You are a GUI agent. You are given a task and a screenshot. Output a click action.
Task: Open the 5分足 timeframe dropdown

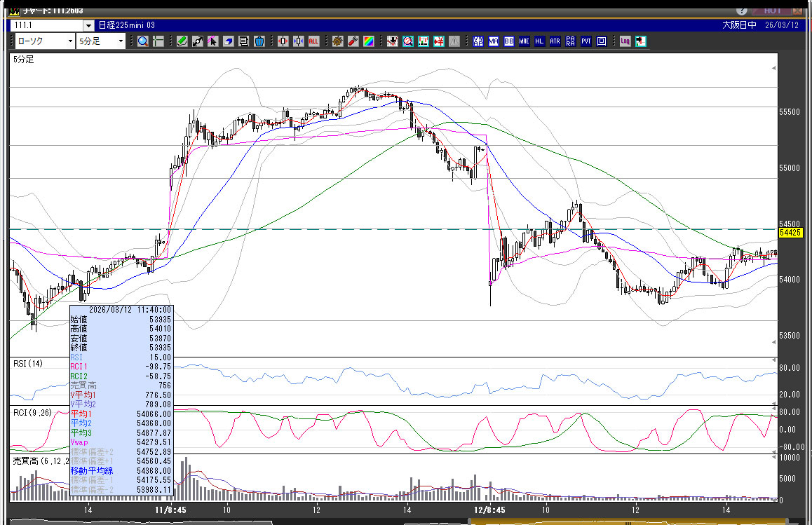coord(100,41)
